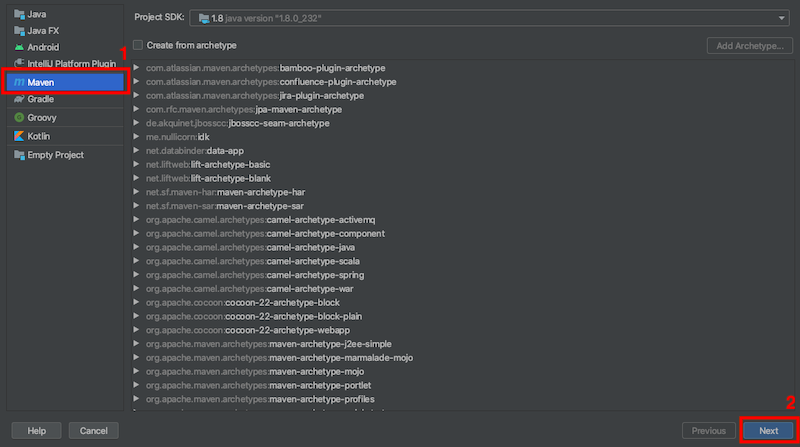This screenshot has height=447, width=800.
Task: Click the Kotlin logo icon
Action: click(x=19, y=136)
